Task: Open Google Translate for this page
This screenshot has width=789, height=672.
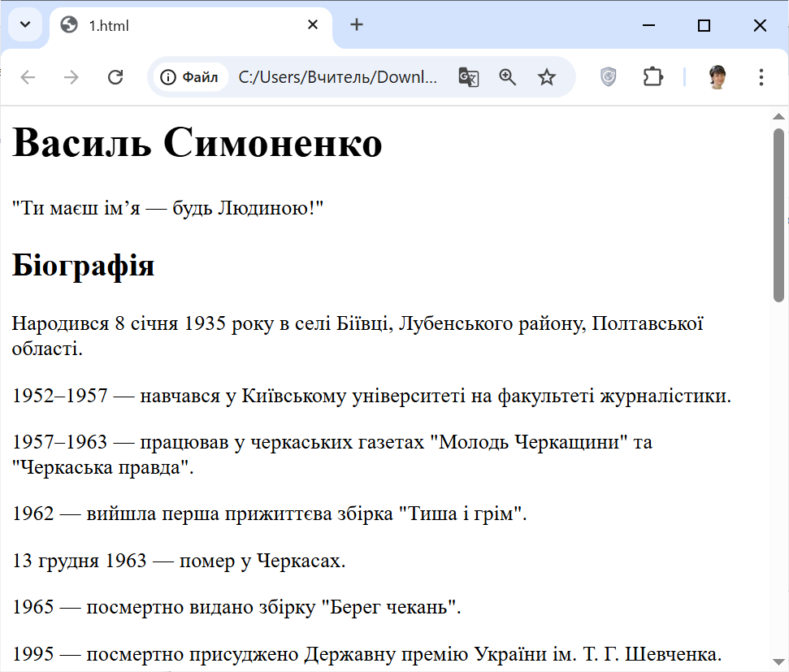Action: click(468, 77)
